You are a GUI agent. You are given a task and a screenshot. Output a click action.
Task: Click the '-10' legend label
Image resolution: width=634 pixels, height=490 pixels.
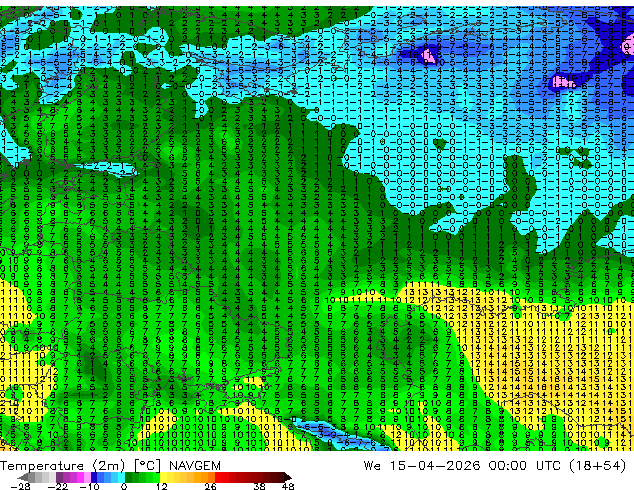tap(89, 486)
